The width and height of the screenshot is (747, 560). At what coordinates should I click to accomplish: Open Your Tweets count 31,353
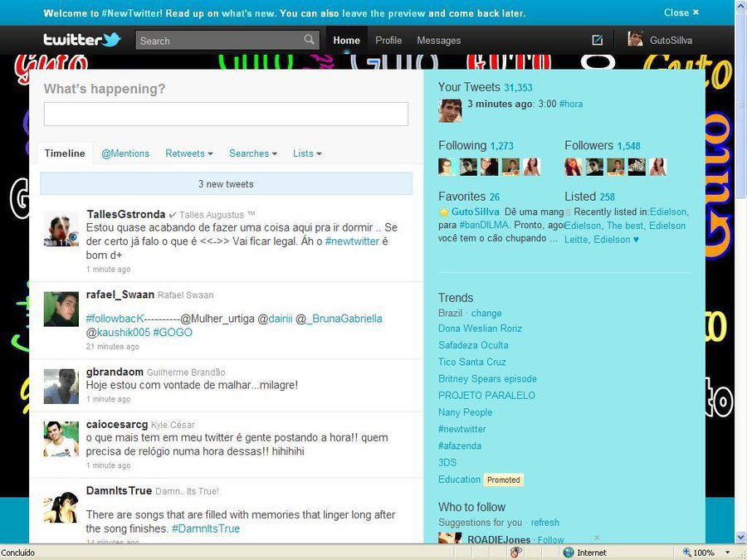518,88
